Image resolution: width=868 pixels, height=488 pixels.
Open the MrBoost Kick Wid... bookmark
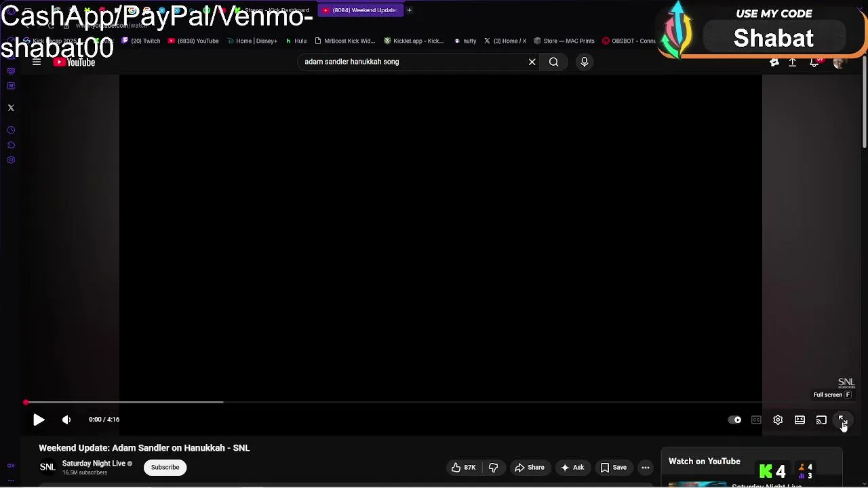[x=345, y=41]
